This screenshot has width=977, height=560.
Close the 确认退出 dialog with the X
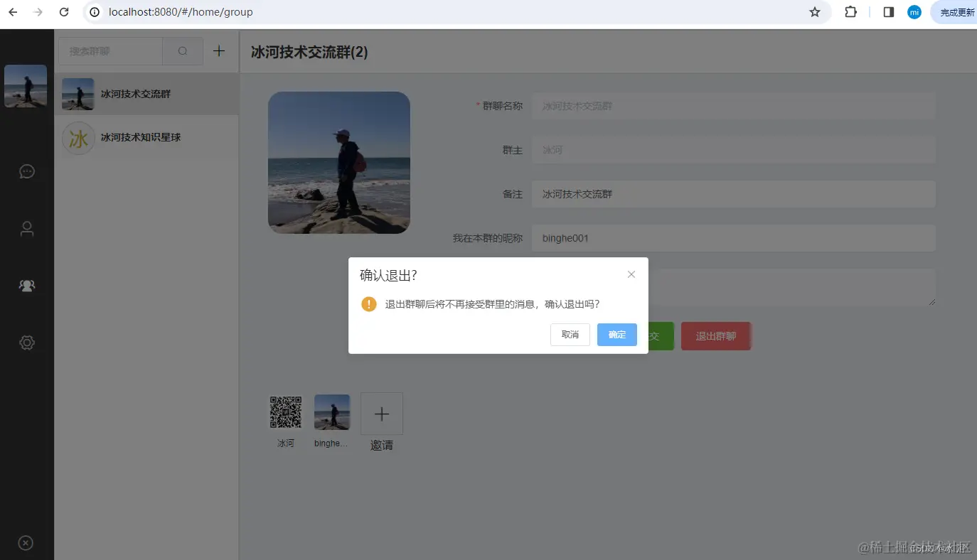[x=631, y=274]
